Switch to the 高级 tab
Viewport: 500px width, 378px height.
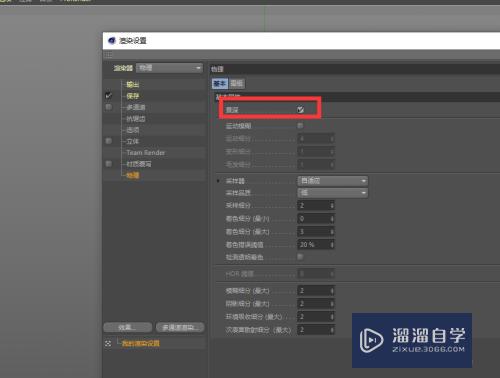pos(237,83)
